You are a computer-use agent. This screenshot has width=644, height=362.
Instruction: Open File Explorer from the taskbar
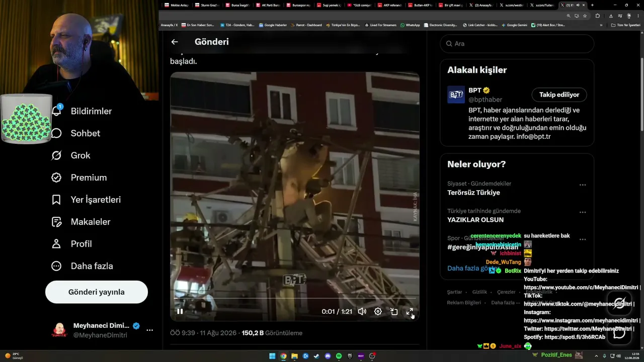click(x=294, y=356)
